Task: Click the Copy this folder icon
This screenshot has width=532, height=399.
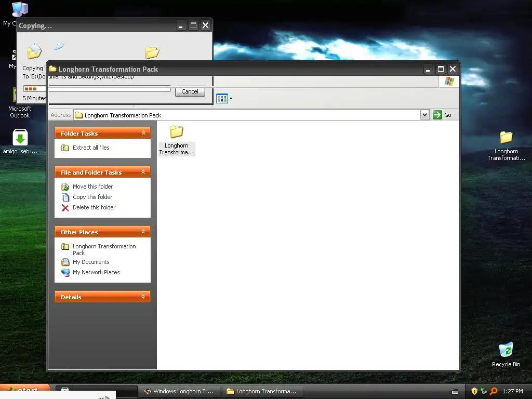Action: [x=65, y=197]
